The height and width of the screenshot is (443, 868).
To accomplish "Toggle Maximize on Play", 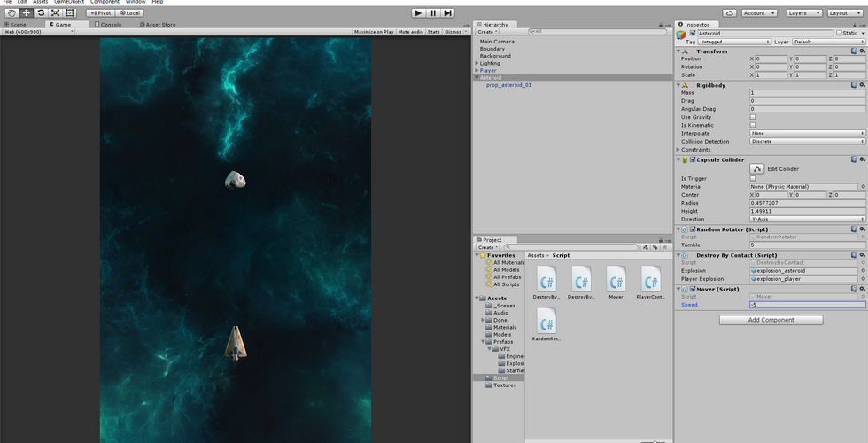I will (x=374, y=32).
